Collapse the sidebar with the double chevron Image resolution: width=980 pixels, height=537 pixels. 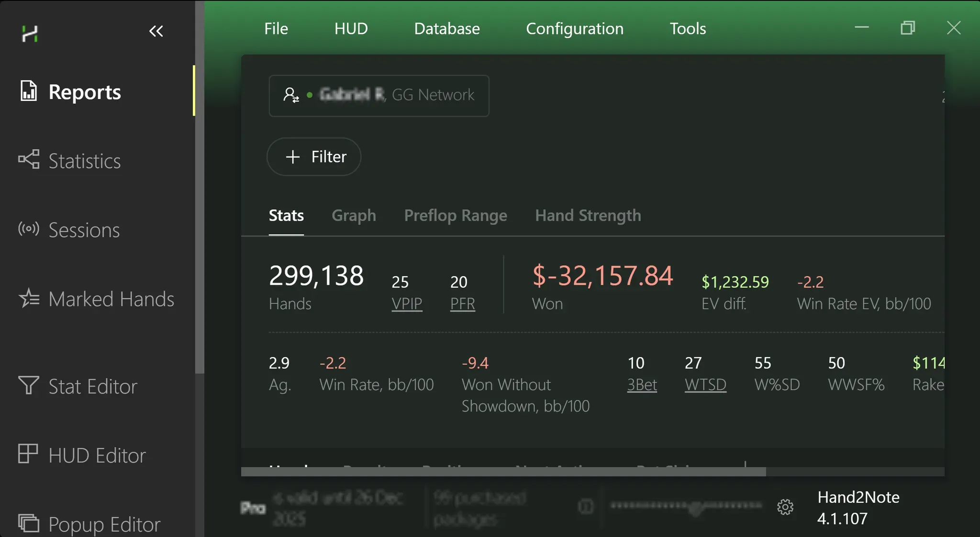pos(156,32)
